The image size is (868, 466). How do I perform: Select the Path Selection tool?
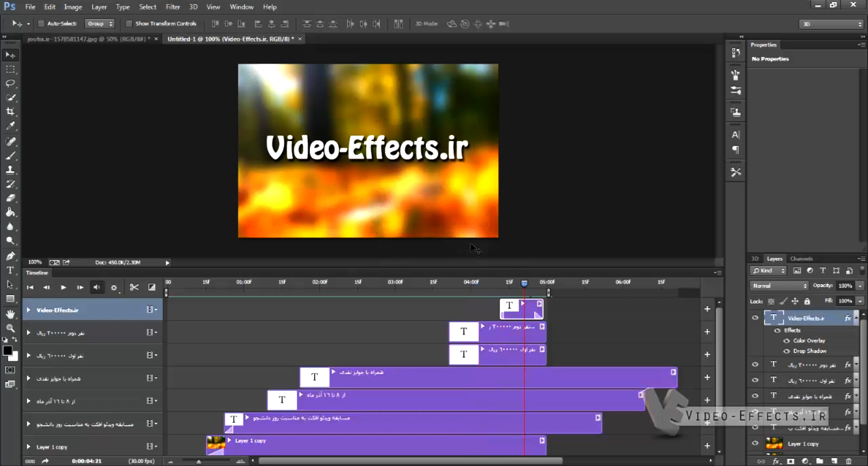[10, 284]
